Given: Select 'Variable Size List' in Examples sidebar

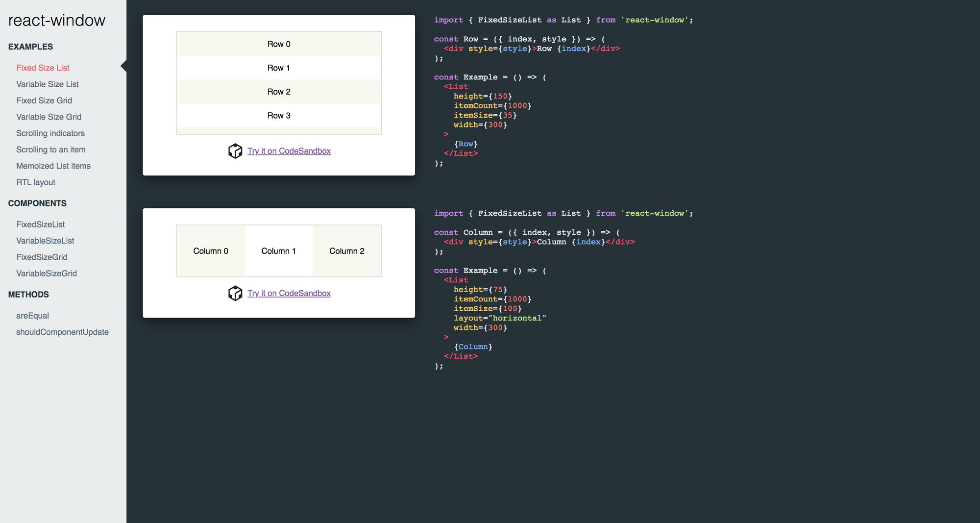Looking at the screenshot, I should pos(48,84).
